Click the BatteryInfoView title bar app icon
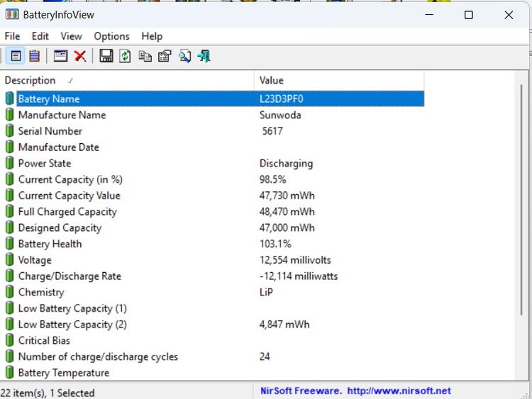 (12, 15)
